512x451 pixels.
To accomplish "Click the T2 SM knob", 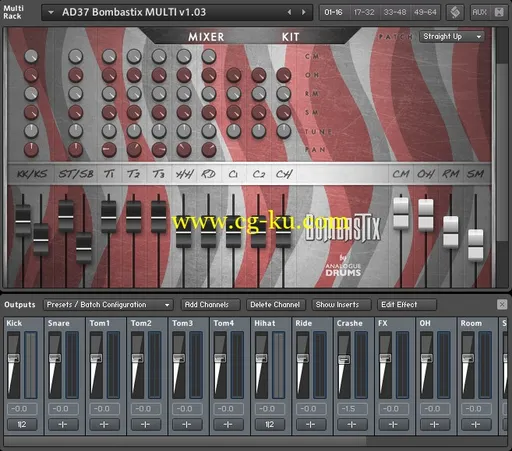I will coord(134,113).
